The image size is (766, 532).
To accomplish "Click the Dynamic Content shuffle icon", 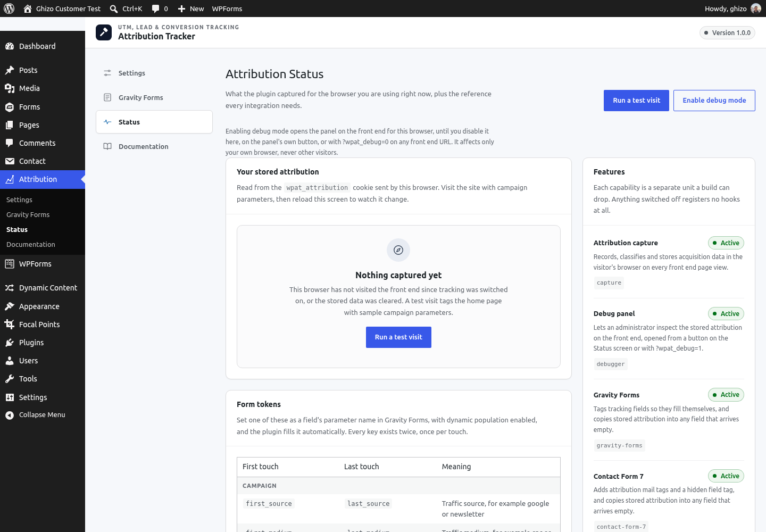I will tap(10, 288).
